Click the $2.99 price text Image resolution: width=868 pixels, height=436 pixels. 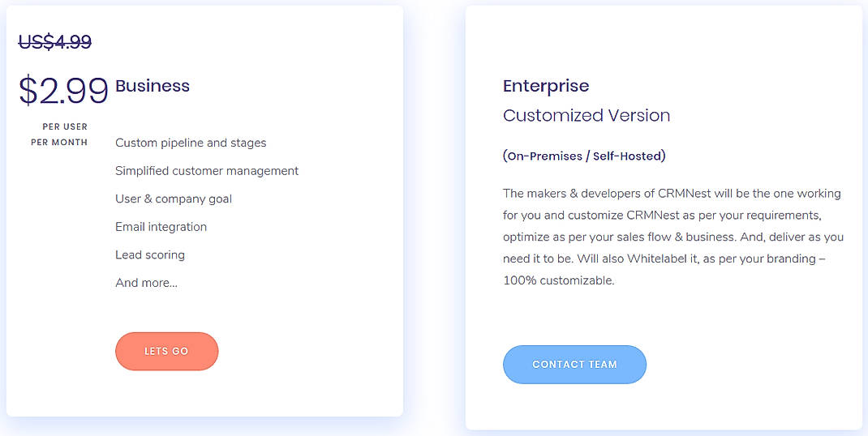coord(63,91)
